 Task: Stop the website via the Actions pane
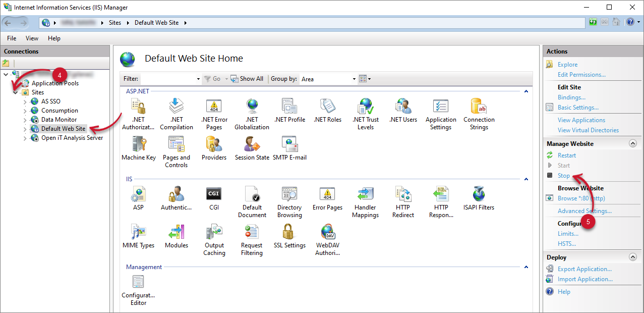[x=563, y=175]
